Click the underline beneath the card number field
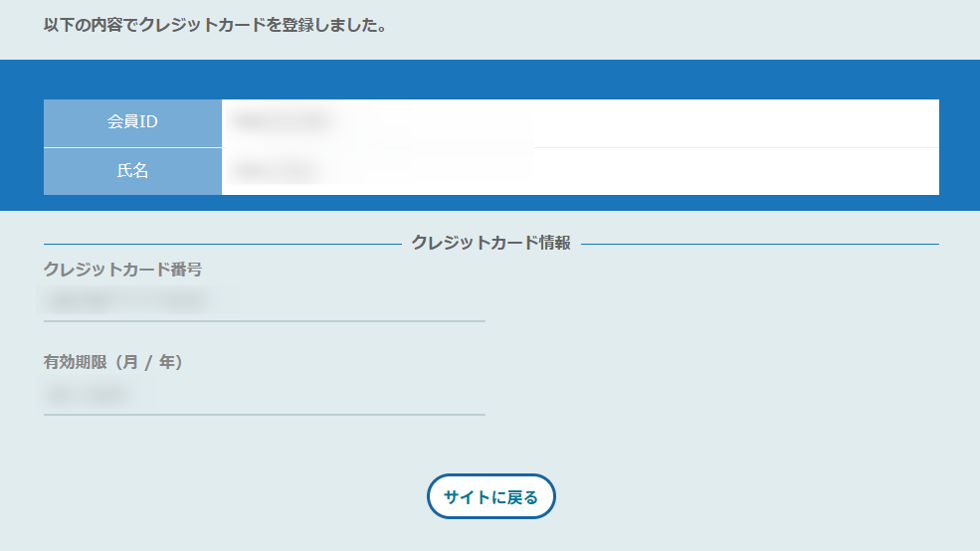The height and width of the screenshot is (551, 980). pos(265,321)
